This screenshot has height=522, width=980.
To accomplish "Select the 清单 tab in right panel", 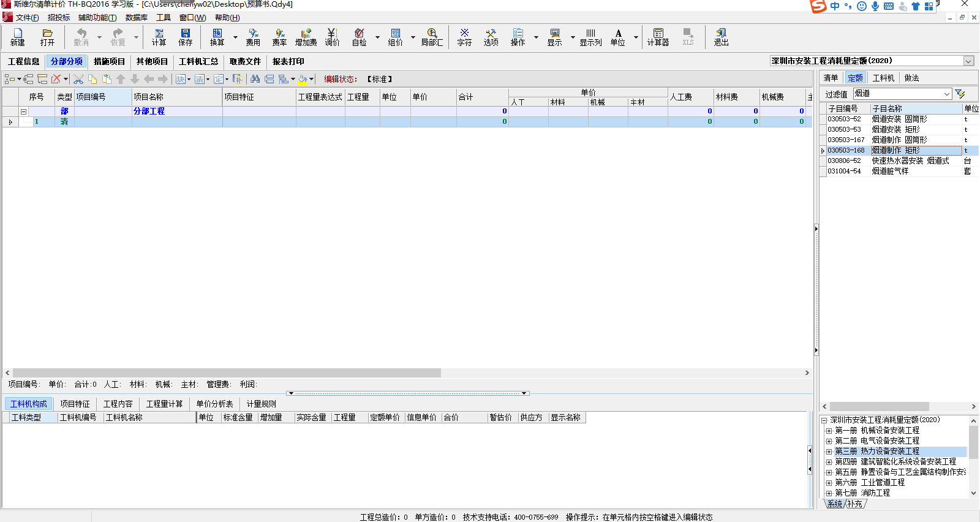I will point(831,78).
